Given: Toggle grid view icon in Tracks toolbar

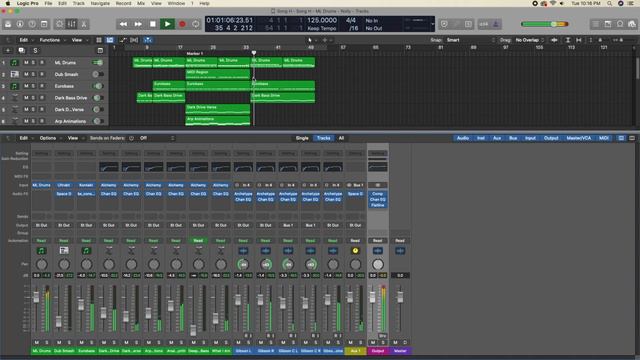Looking at the screenshot, I should tap(99, 40).
